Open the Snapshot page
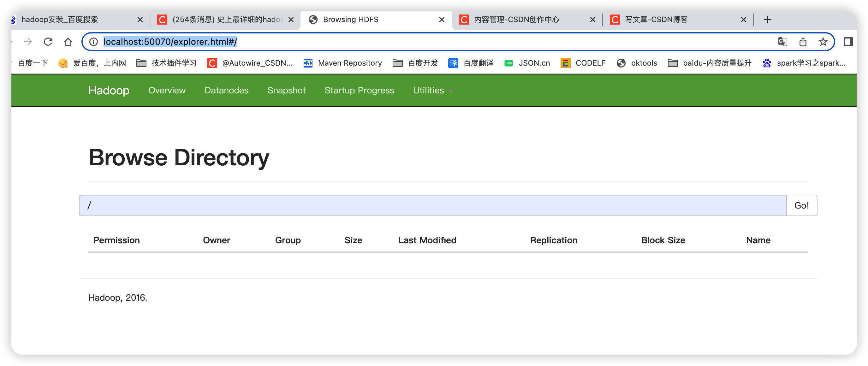 pos(286,90)
